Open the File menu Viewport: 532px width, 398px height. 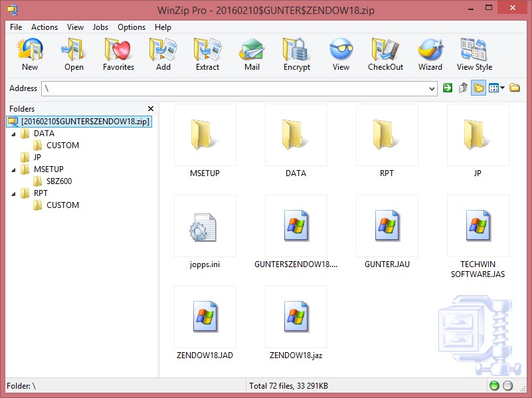pyautogui.click(x=16, y=27)
